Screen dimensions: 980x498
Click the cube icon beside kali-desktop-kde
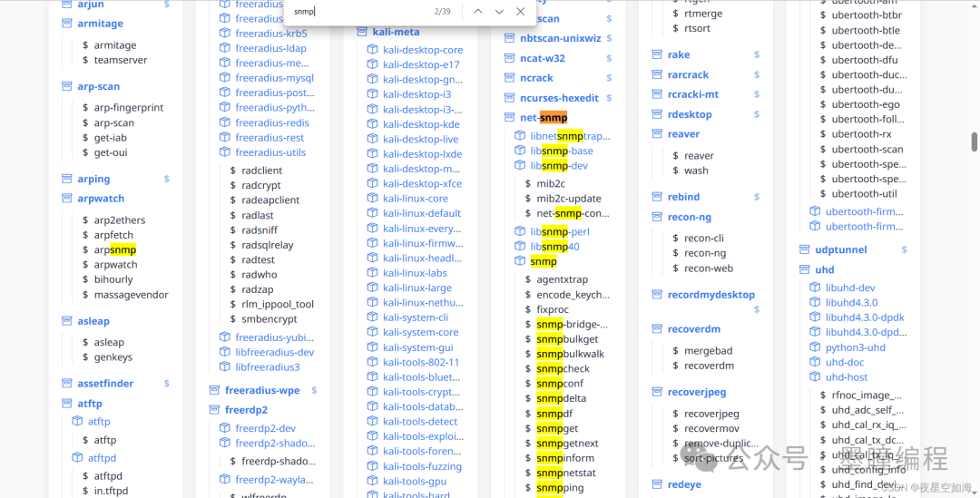[373, 123]
